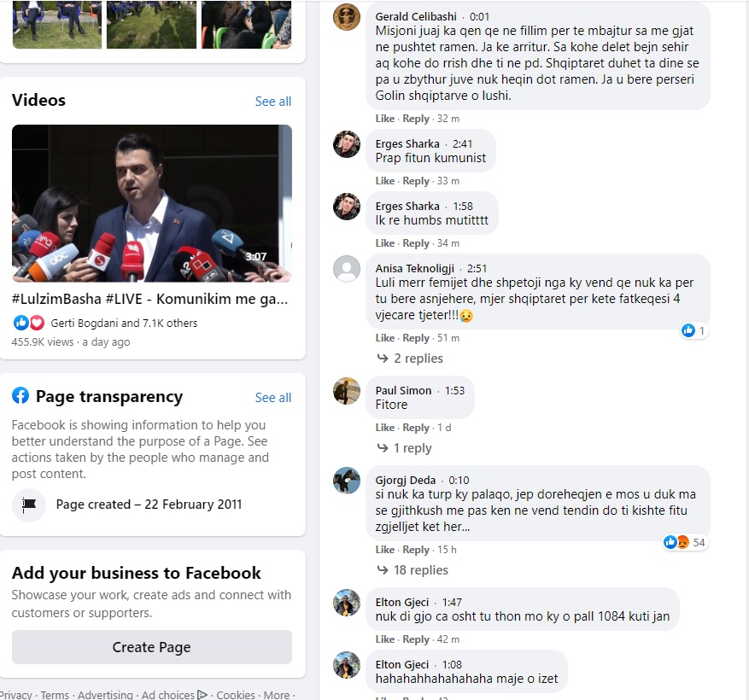Open See all link for Videos
The width and height of the screenshot is (749, 700).
pyautogui.click(x=273, y=102)
